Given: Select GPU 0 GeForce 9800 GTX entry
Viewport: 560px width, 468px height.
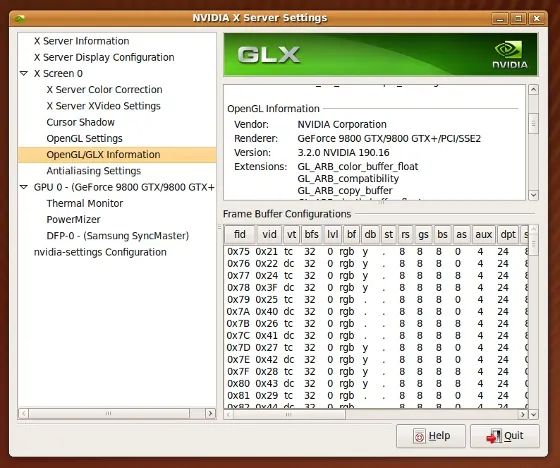Looking at the screenshot, I should click(124, 187).
